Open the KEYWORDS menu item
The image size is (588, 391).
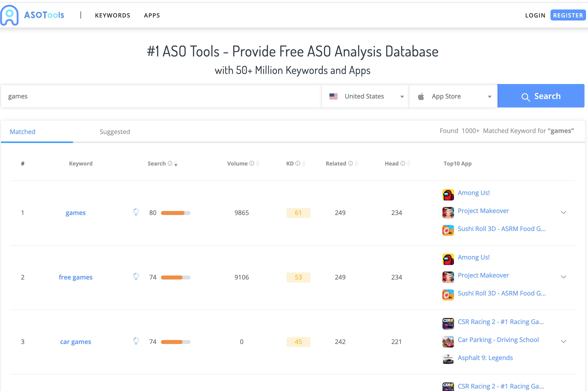112,15
